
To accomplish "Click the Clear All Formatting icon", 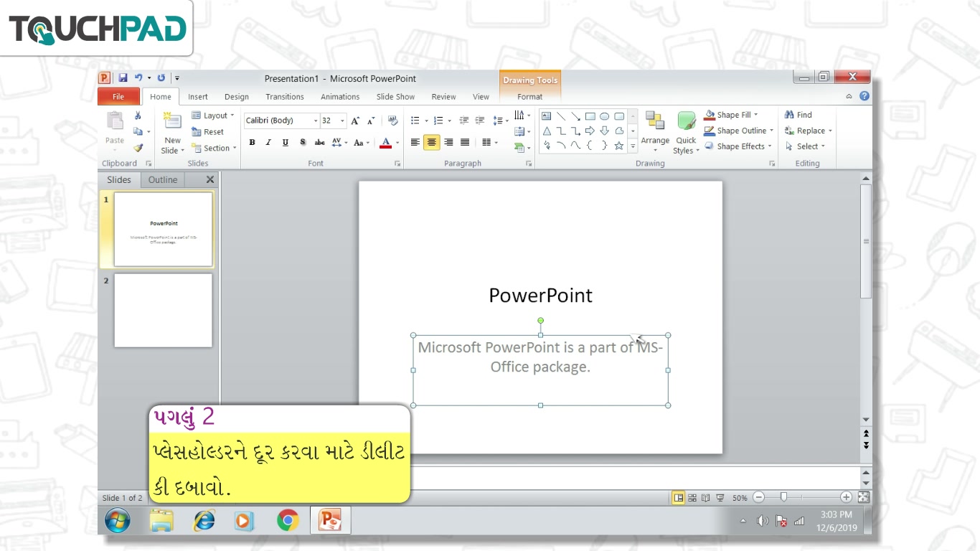I will pyautogui.click(x=392, y=121).
